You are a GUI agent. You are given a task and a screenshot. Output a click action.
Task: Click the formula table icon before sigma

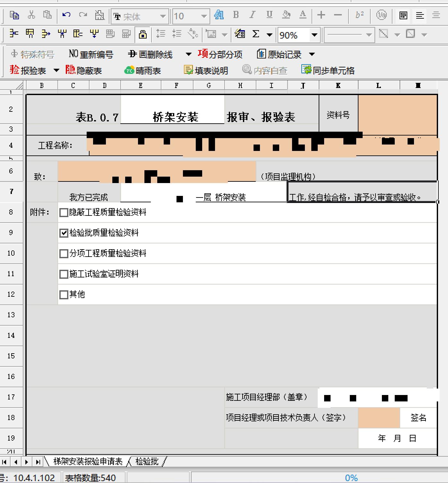tap(240, 34)
